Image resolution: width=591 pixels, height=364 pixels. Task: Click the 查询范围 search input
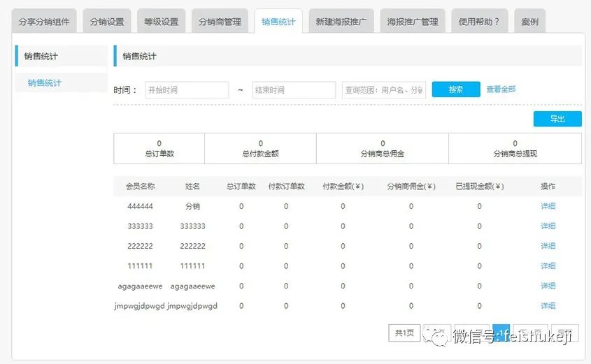(x=384, y=90)
